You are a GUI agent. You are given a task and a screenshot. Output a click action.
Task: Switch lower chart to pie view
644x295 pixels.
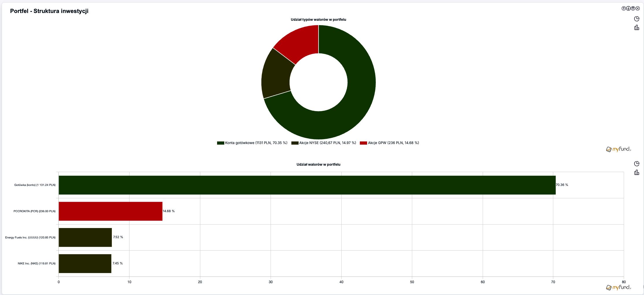[636, 164]
